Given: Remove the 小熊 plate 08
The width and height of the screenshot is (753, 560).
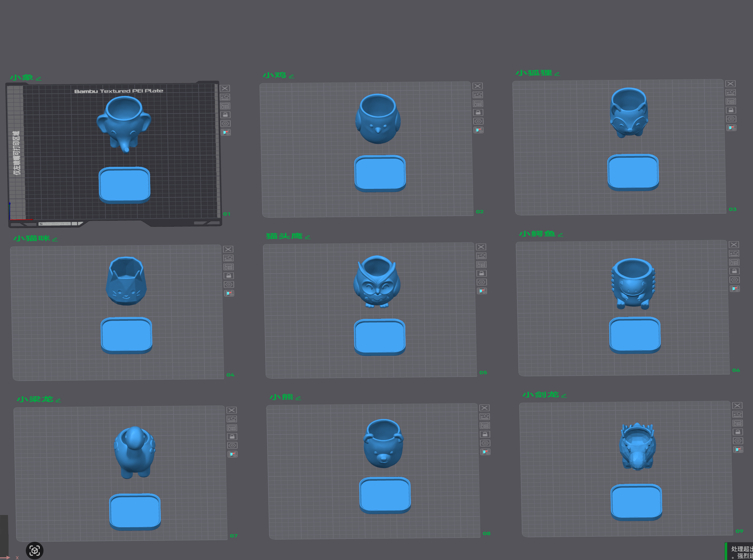Looking at the screenshot, I should (x=484, y=408).
